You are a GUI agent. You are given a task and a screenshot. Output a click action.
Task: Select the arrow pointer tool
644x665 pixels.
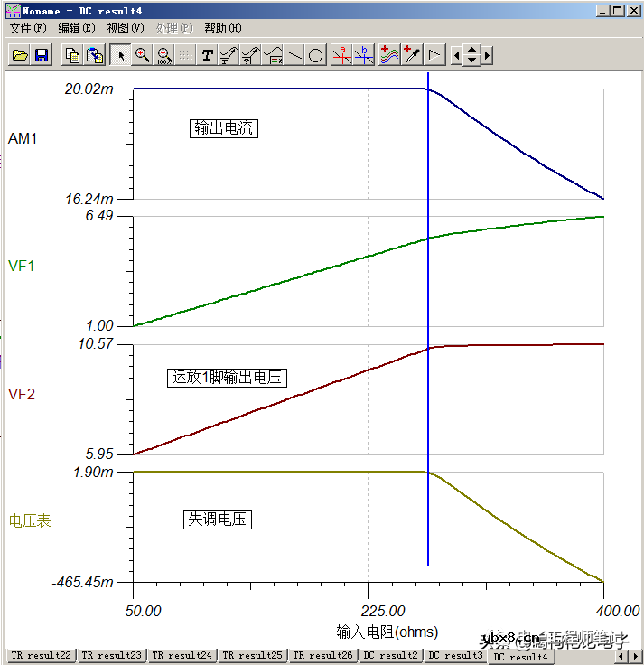click(120, 55)
